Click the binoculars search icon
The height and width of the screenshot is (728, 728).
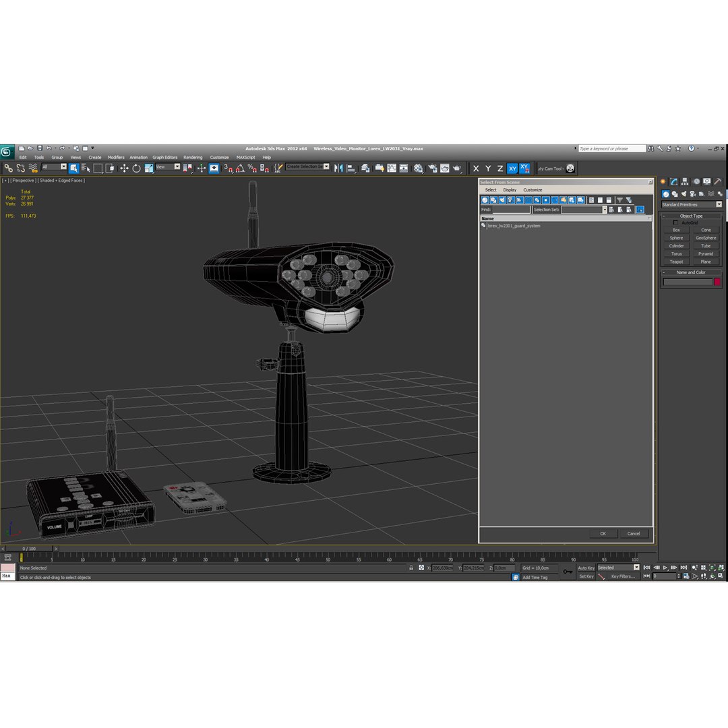651,148
